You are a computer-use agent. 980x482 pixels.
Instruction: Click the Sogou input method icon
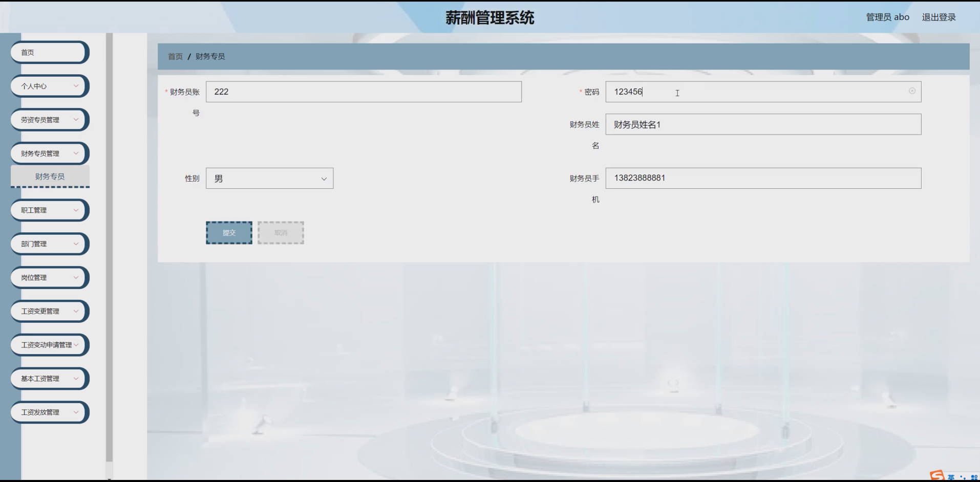936,476
